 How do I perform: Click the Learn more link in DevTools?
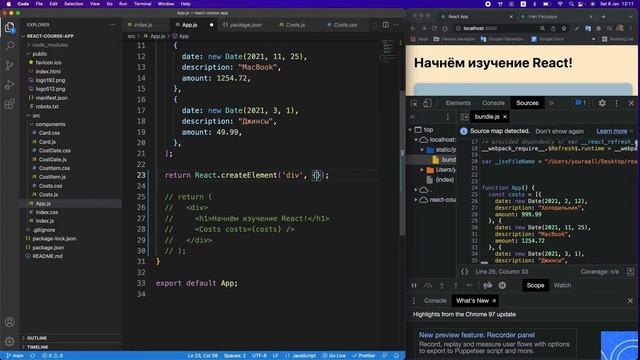coord(611,131)
